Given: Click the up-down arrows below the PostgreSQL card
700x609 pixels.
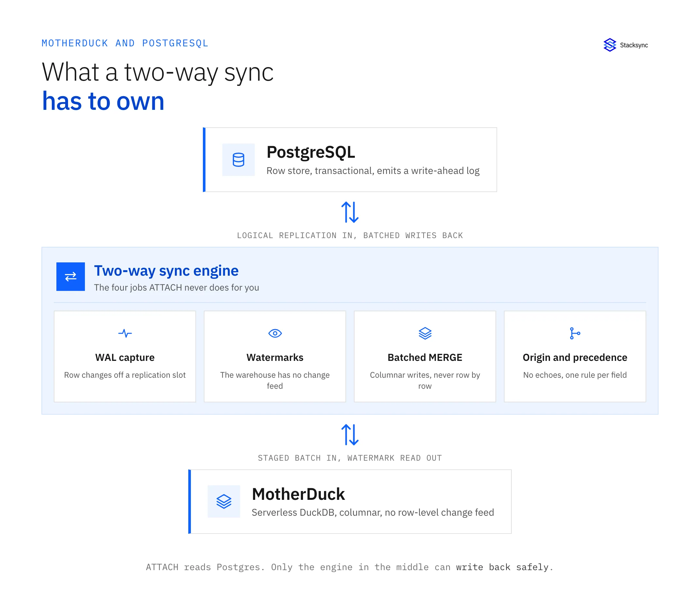Looking at the screenshot, I should (x=350, y=212).
